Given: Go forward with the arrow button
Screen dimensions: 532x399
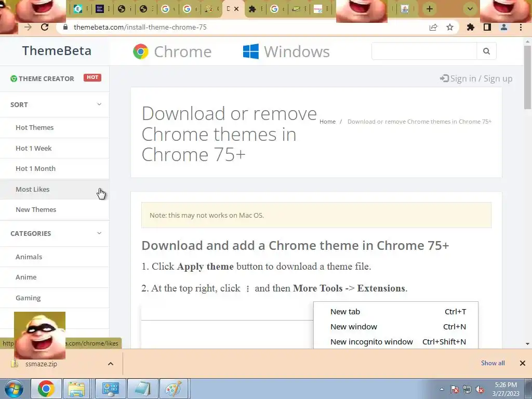Looking at the screenshot, I should click(28, 27).
